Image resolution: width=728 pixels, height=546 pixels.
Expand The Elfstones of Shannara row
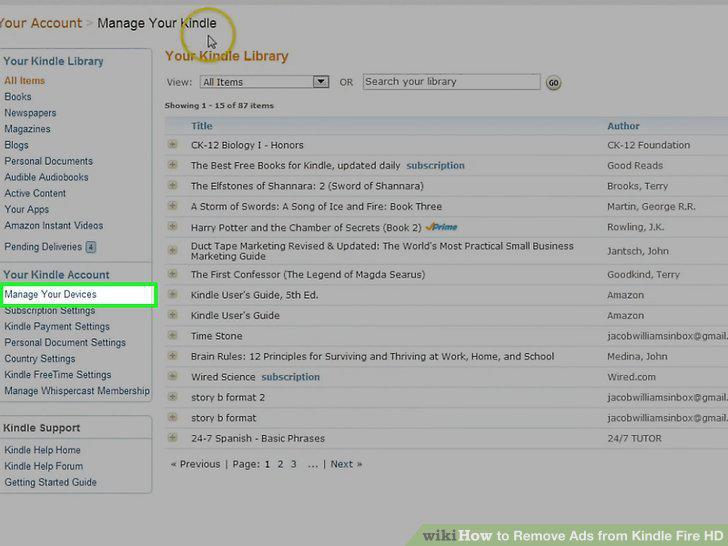click(x=172, y=185)
